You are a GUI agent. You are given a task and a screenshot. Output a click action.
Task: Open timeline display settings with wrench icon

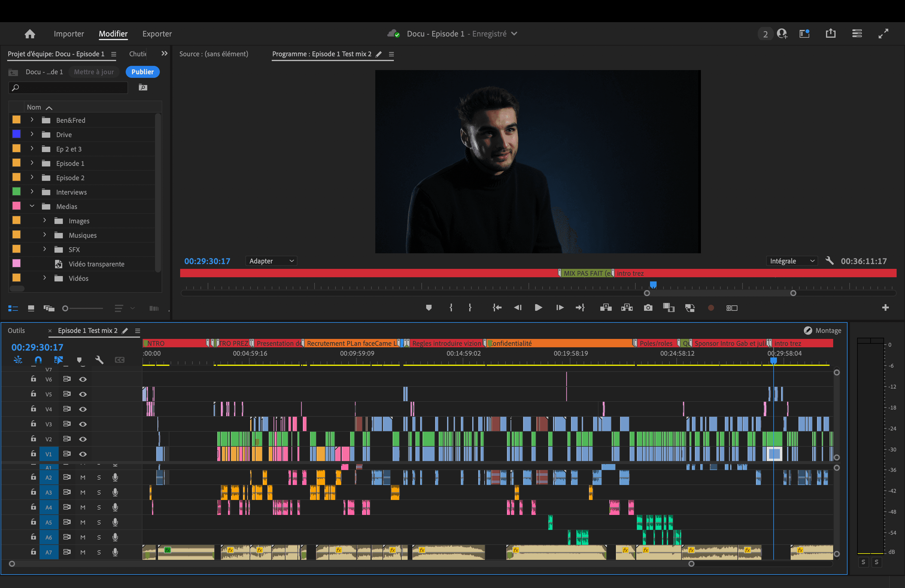99,360
